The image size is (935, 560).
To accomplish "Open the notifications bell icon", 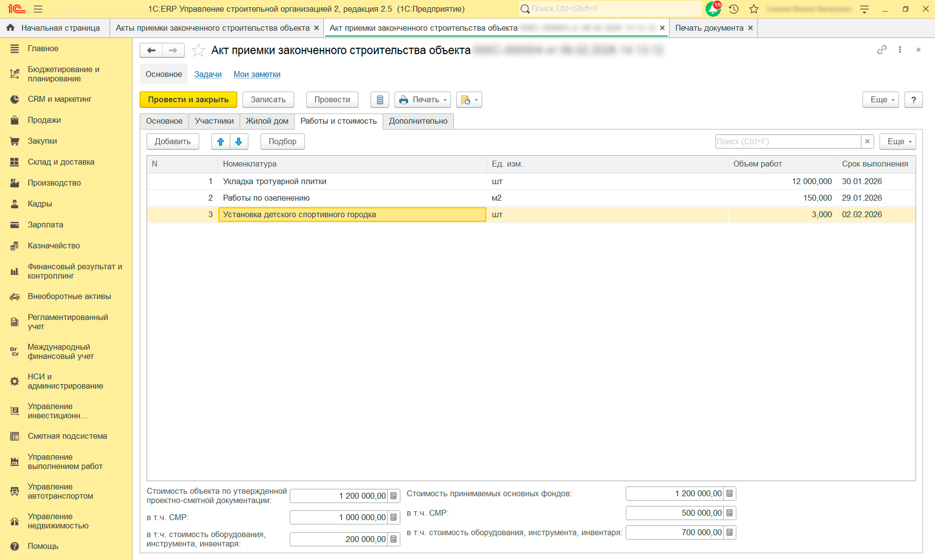I will (713, 9).
